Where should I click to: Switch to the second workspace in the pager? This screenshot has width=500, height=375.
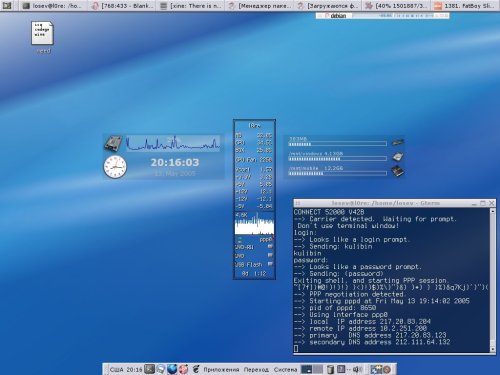pyautogui.click(x=318, y=369)
